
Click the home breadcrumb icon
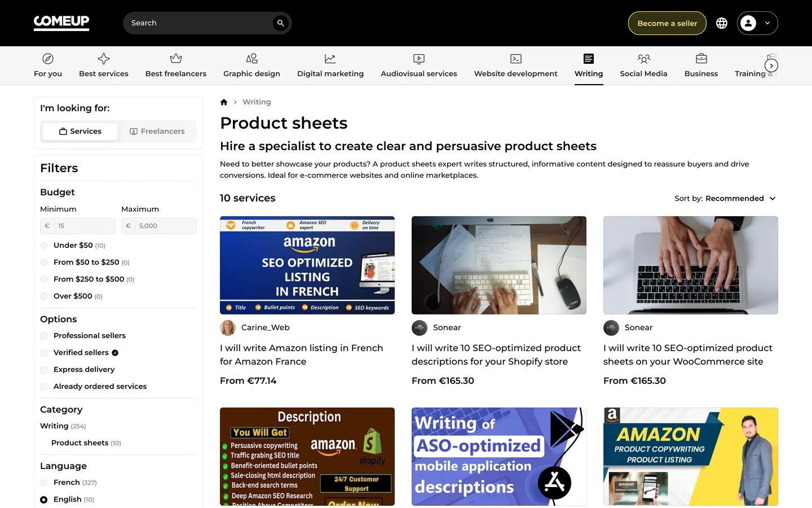click(x=224, y=102)
